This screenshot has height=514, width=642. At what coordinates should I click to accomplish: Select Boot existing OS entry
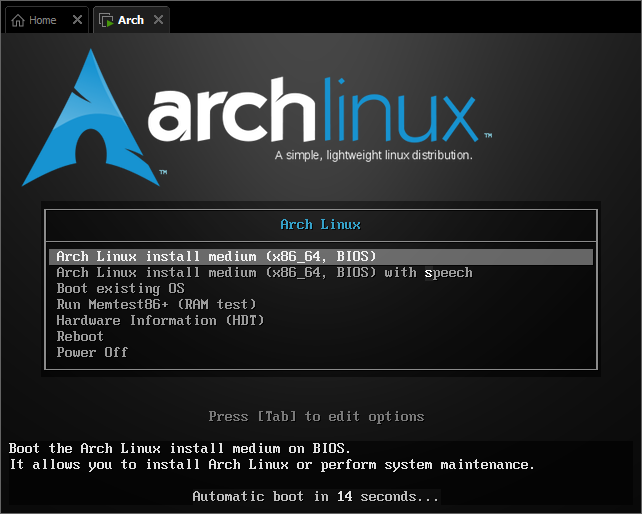pyautogui.click(x=120, y=288)
